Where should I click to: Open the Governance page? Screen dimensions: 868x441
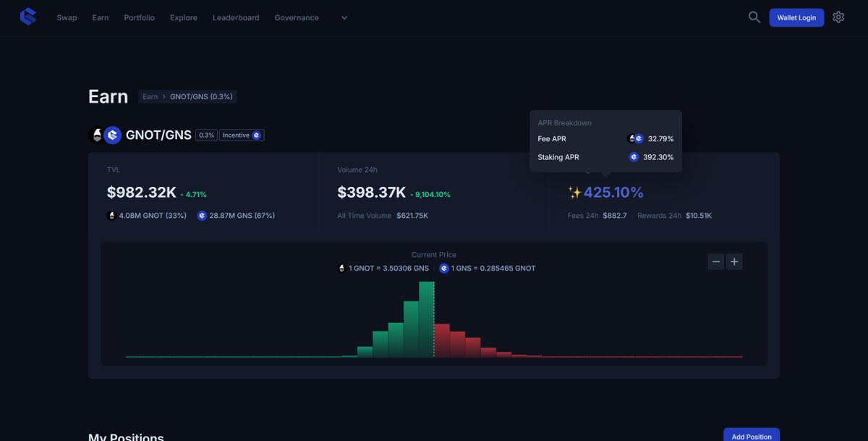click(x=297, y=17)
